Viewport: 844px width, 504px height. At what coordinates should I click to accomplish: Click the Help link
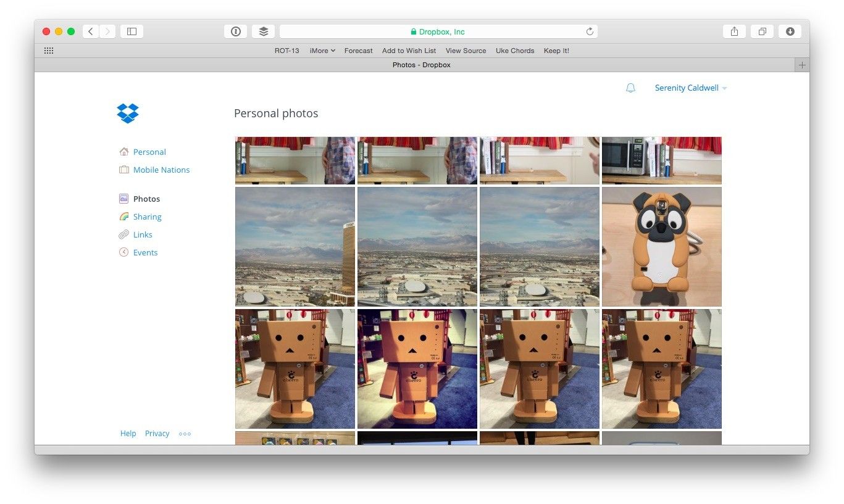click(x=128, y=434)
